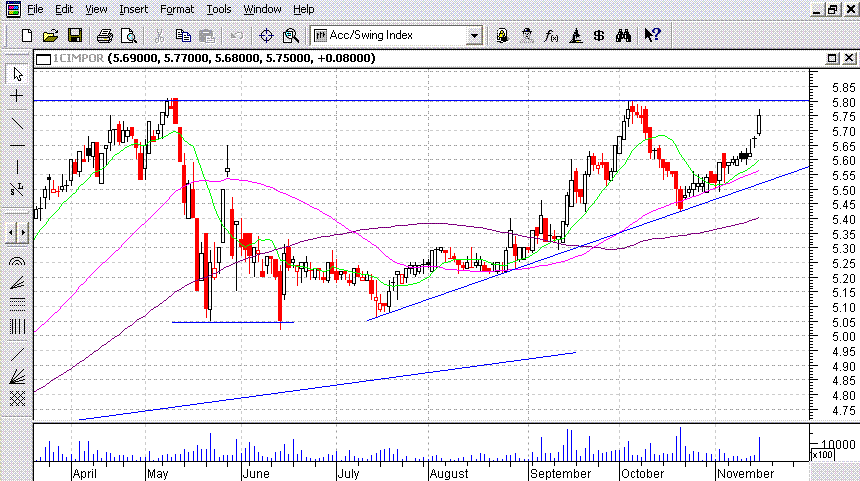Viewport: 860px width, 481px height.
Task: Click the Acc/Swing Index indicator field
Action: [395, 36]
